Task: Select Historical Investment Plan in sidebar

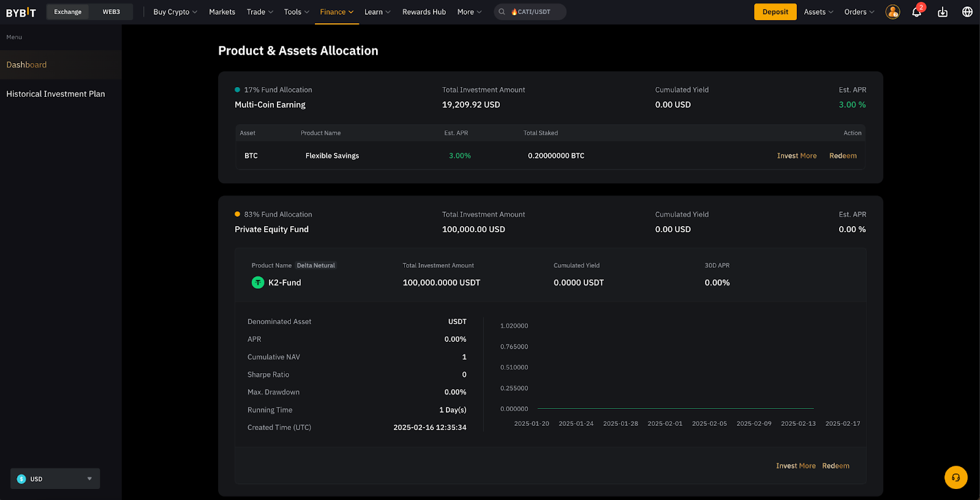Action: pos(56,94)
